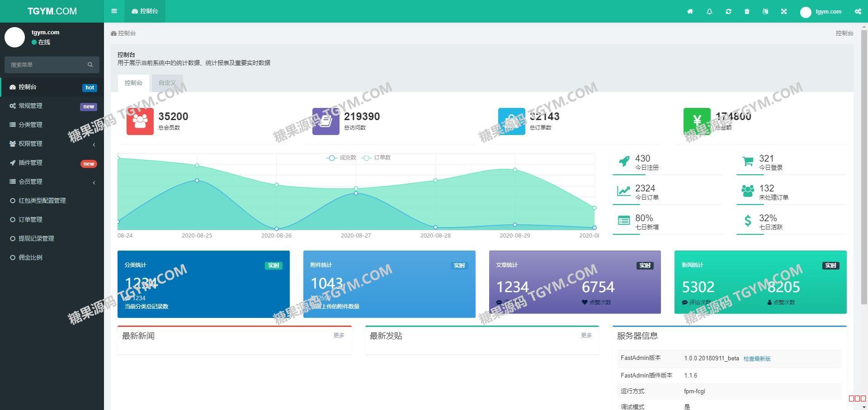This screenshot has height=410, width=868.
Task: Open 常规管理 in the sidebar
Action: coord(52,106)
